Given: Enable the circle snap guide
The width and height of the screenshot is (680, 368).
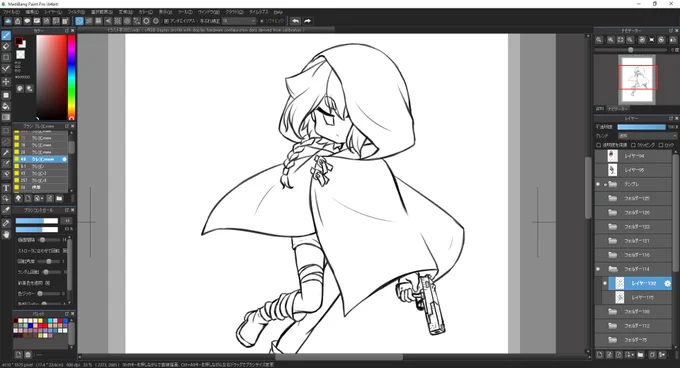Looking at the screenshot, I should pyautogui.click(x=127, y=21).
